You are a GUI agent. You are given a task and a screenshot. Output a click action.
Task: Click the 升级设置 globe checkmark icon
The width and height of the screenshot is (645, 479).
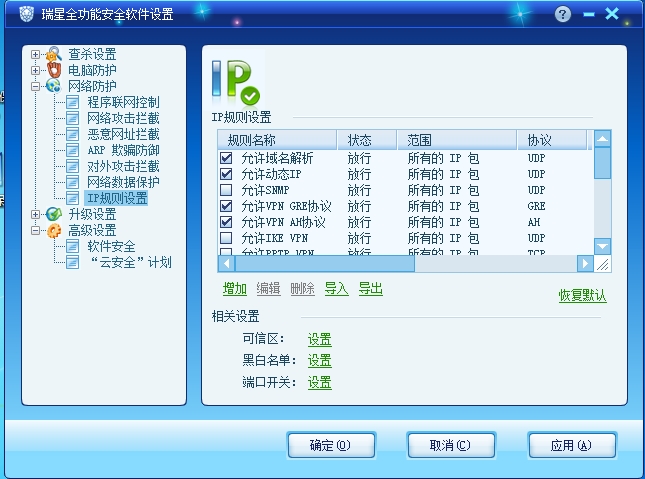(54, 214)
